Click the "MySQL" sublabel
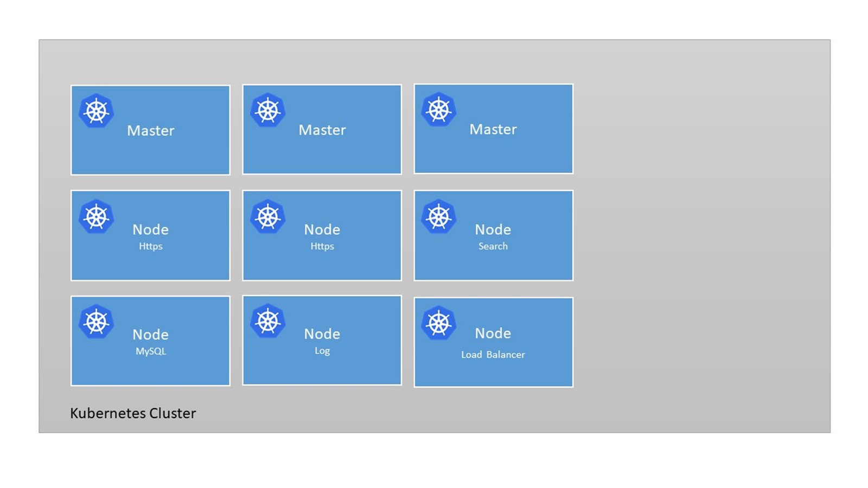The height and width of the screenshot is (488, 868). [x=151, y=351]
